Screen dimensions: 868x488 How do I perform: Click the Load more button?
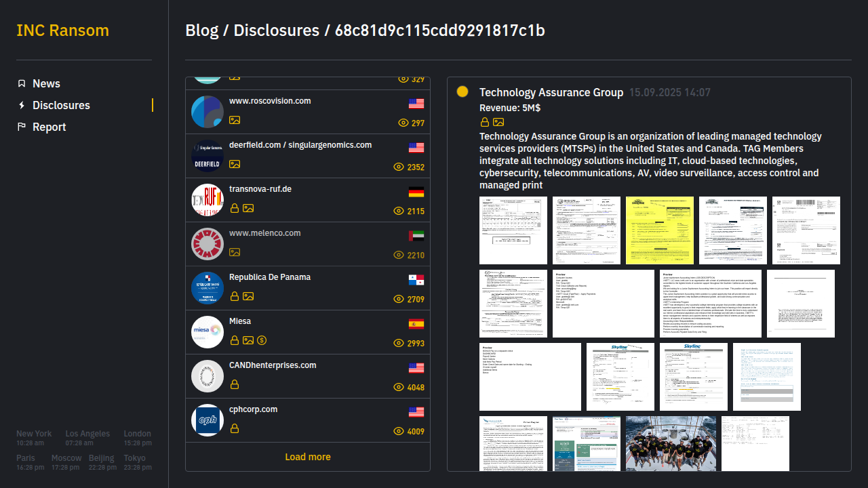(308, 457)
